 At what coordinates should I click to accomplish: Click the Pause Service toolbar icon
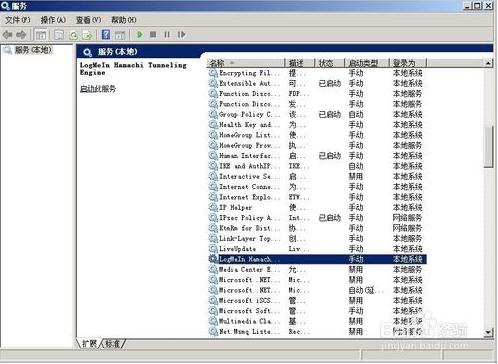click(x=167, y=35)
